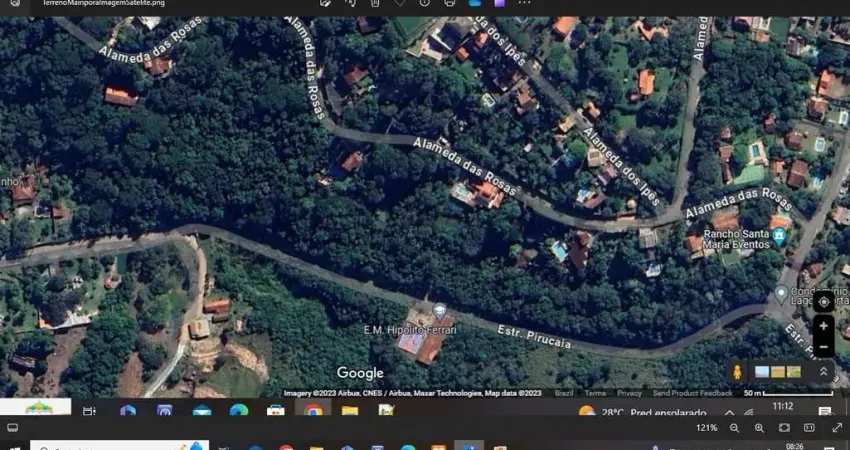Click the delete trash icon in top toolbar
The image size is (850, 450).
click(374, 3)
